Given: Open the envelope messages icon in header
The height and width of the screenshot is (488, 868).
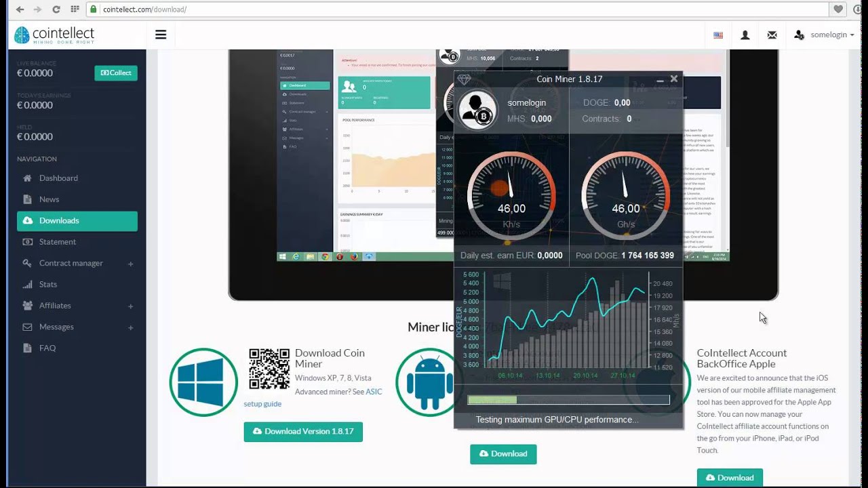Looking at the screenshot, I should [x=772, y=35].
